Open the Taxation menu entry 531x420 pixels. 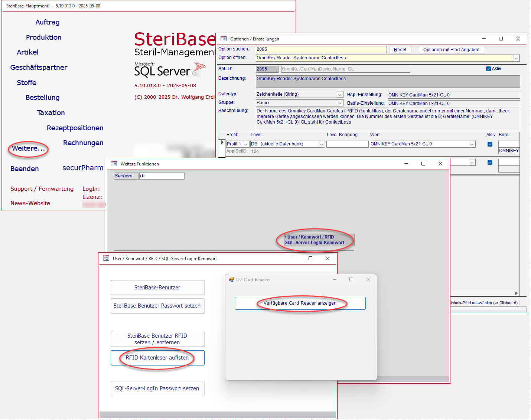click(x=51, y=113)
